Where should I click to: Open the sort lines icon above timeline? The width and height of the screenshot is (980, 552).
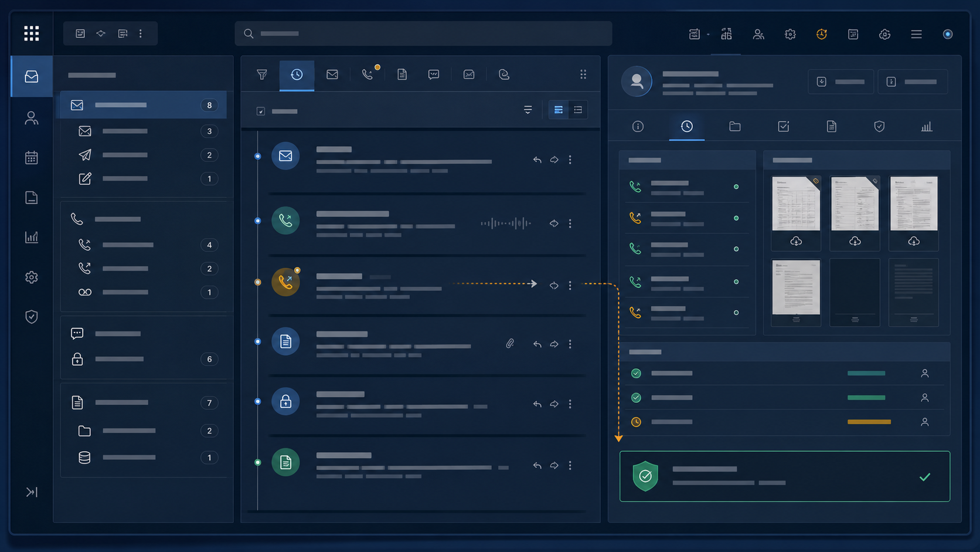pos(528,110)
